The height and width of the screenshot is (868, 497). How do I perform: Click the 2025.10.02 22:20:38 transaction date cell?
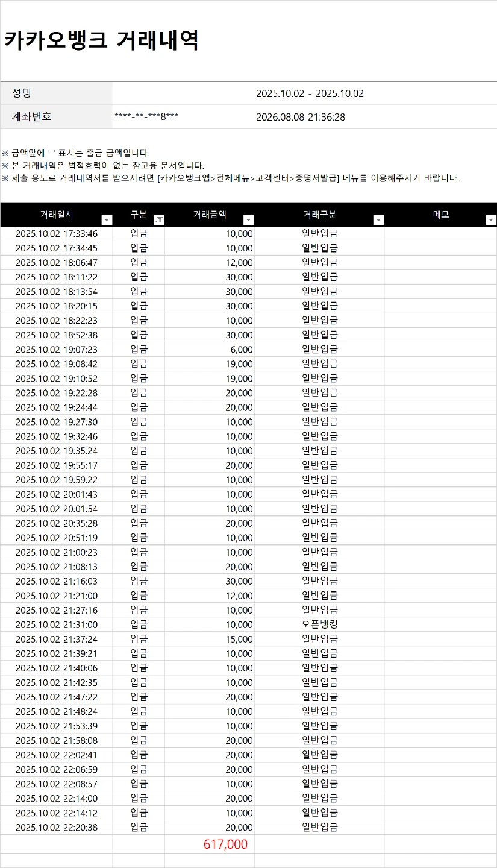pyautogui.click(x=57, y=828)
